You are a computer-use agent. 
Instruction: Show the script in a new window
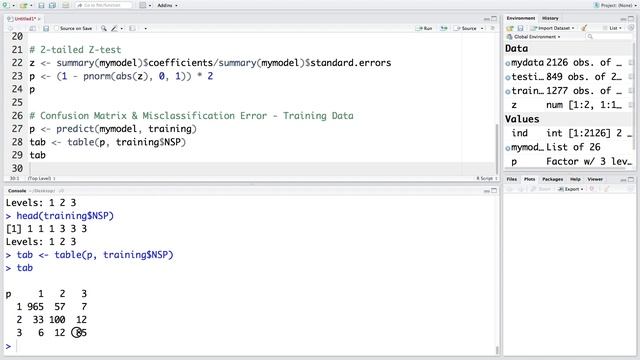[x=33, y=28]
